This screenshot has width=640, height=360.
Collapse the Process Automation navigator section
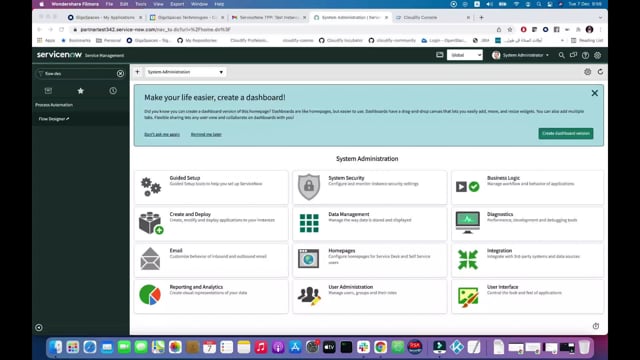[x=54, y=105]
